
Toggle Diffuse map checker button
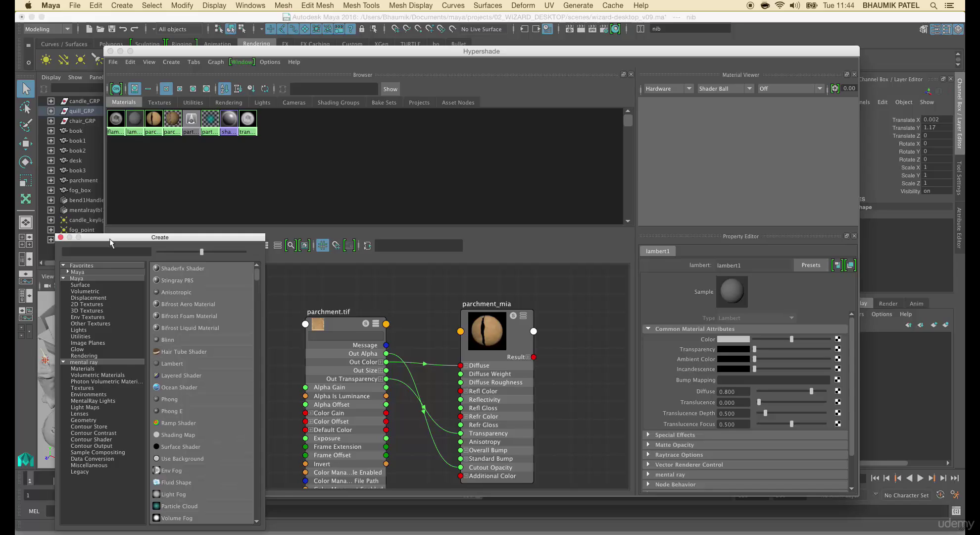(837, 391)
